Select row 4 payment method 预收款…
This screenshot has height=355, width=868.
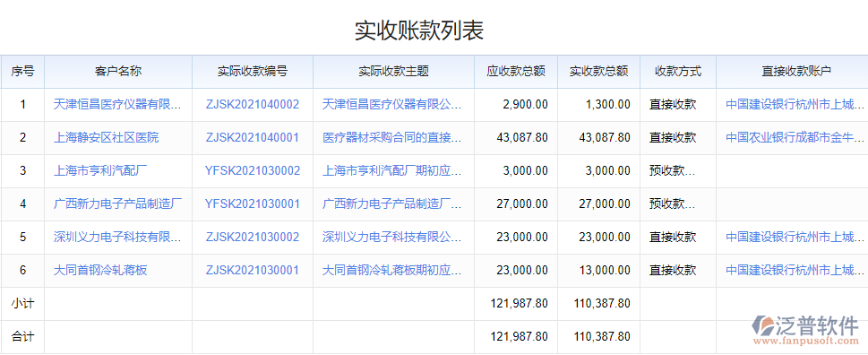tap(672, 203)
